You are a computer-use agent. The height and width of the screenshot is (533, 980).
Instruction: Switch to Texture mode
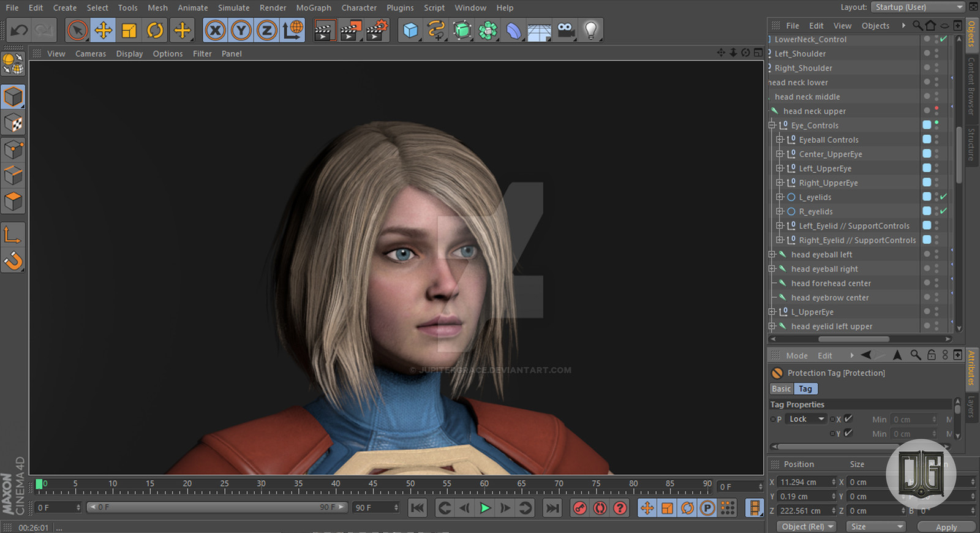(13, 123)
